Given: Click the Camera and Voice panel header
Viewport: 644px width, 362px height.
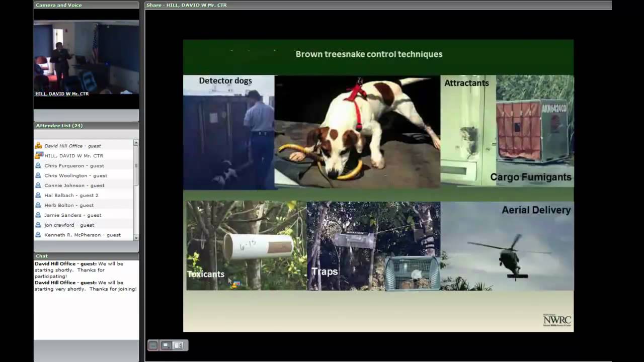Looking at the screenshot, I should point(86,5).
